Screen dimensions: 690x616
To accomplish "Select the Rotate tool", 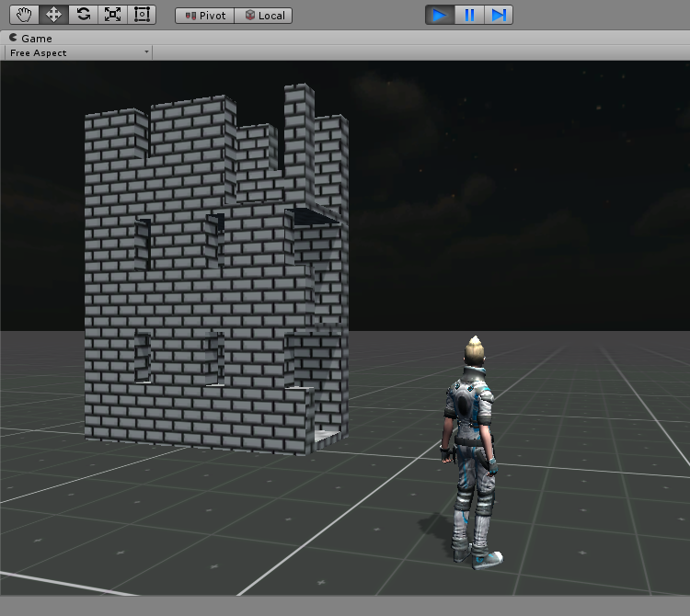I will tap(83, 15).
